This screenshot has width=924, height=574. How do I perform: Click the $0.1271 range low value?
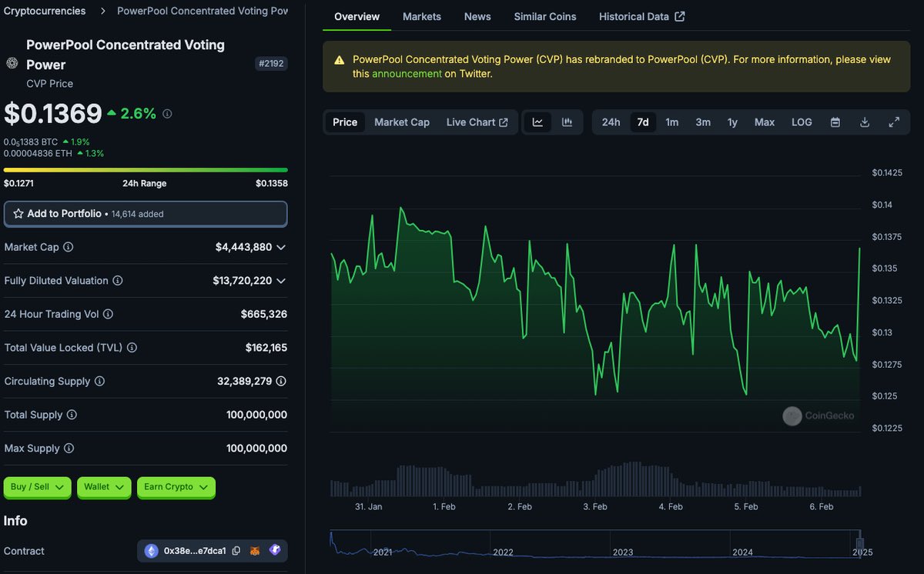pyautogui.click(x=18, y=183)
